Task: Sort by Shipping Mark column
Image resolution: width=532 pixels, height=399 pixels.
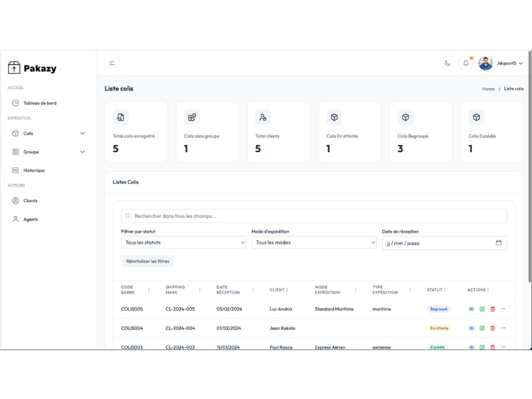Action: pyautogui.click(x=199, y=290)
